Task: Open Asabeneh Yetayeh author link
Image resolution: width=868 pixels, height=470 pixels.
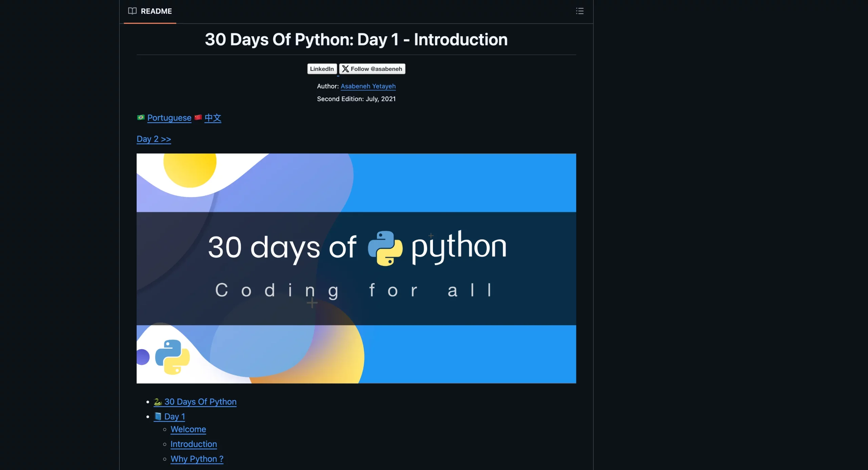Action: click(x=368, y=86)
